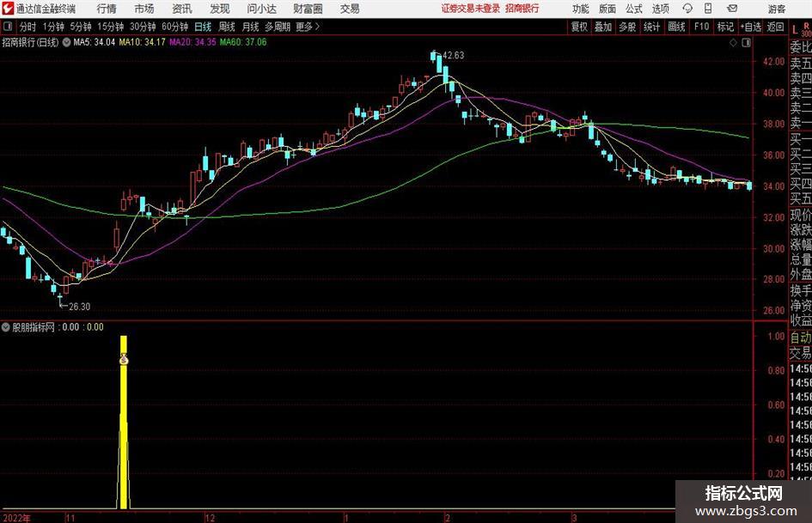Click the 叠加 overlay button

(x=603, y=27)
